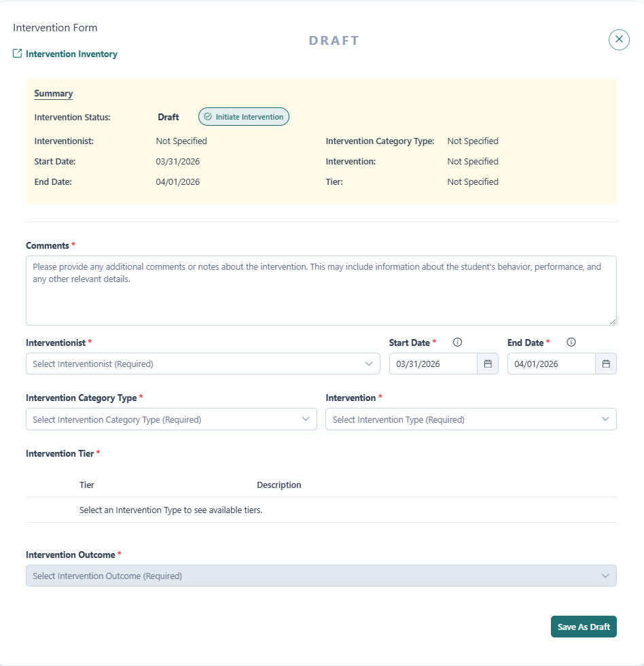Click the underlined Summary heading

click(x=53, y=93)
